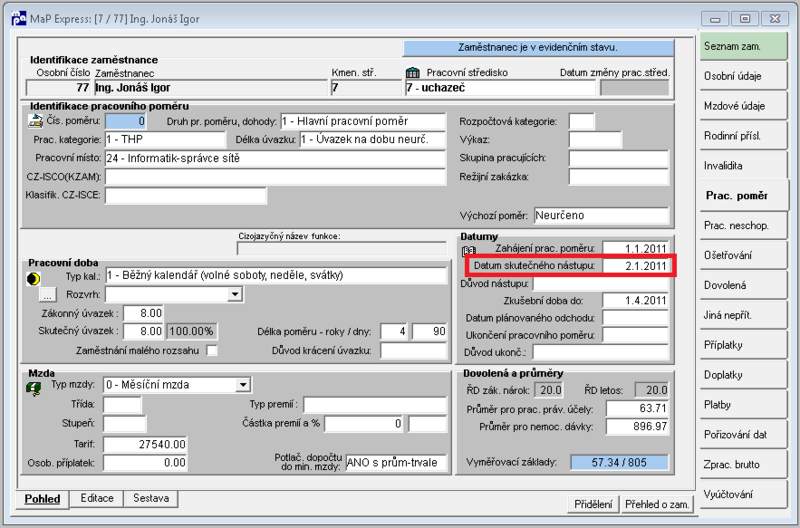The width and height of the screenshot is (800, 528).
Task: Click the ellipsis button beside Rozvrh
Action: [x=47, y=295]
